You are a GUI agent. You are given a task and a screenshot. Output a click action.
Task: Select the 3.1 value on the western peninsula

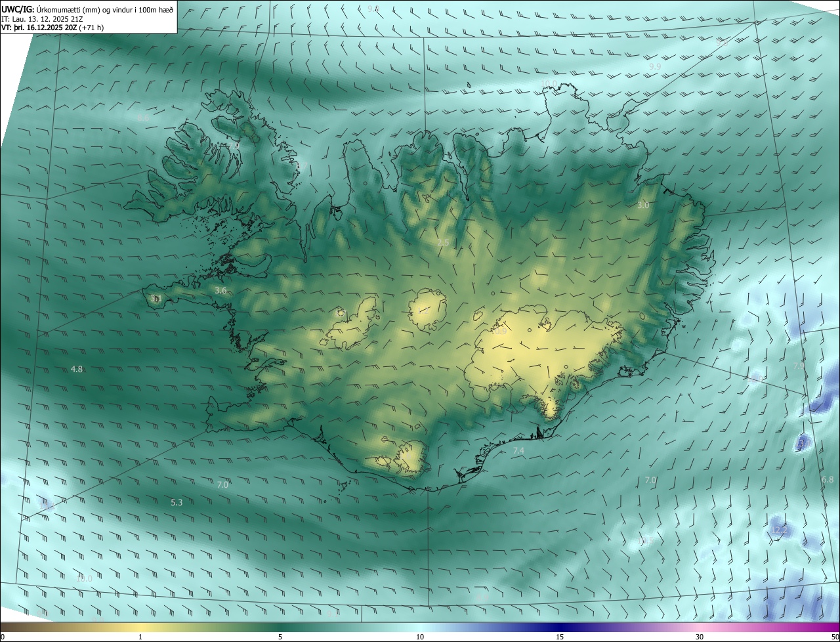click(156, 299)
